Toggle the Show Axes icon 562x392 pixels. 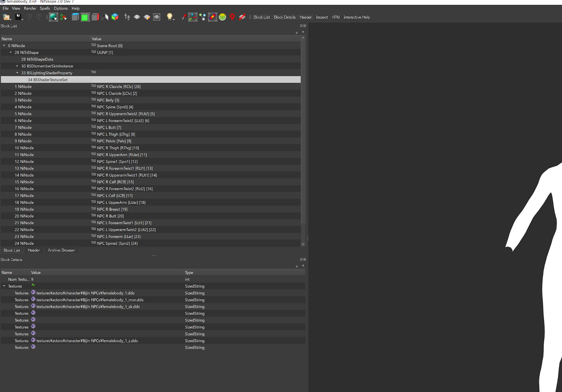[x=193, y=17]
